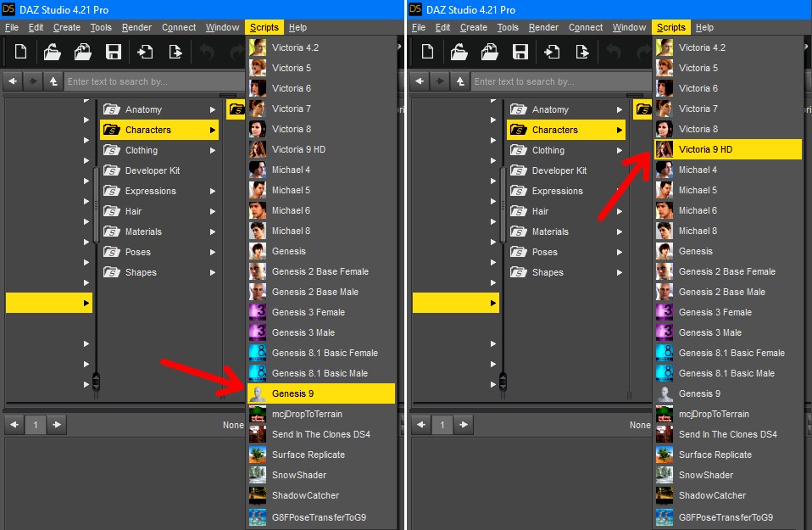The width and height of the screenshot is (812, 530).
Task: Select Genesis 9 in left Scripts menu
Action: (x=321, y=393)
